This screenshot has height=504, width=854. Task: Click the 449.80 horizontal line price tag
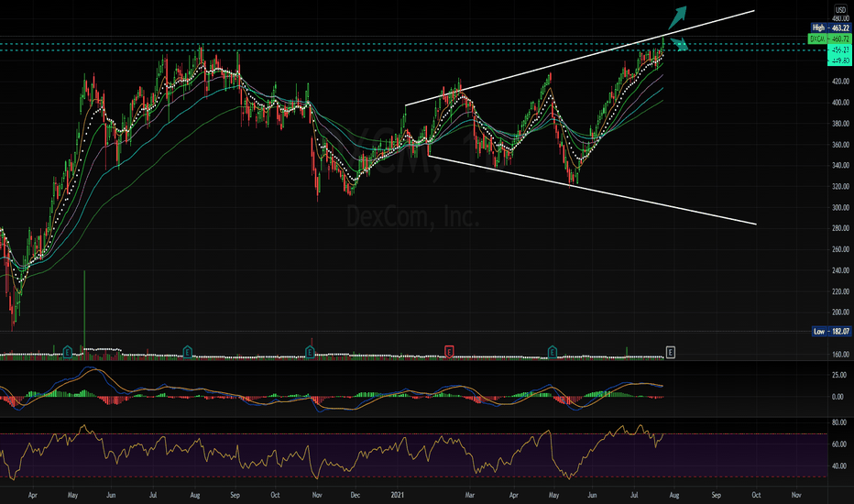(x=839, y=60)
